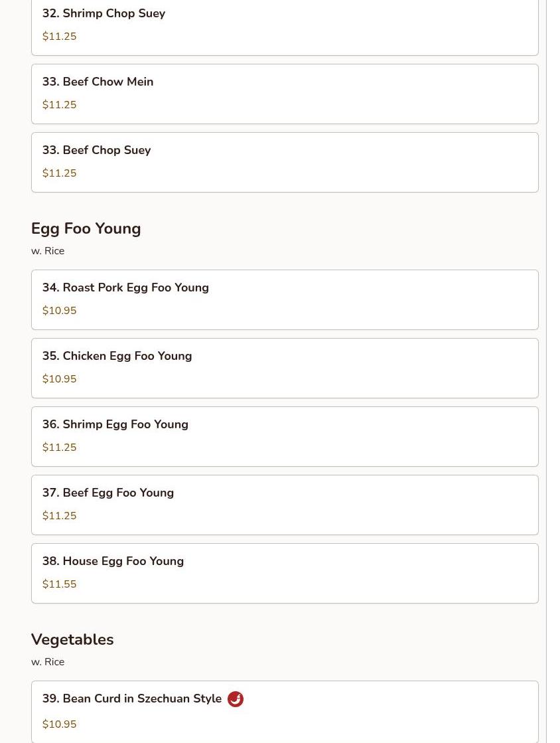Screen dimensions: 560x743
Task: Click the $11.55 House Egg Foo Young price
Action: [60, 584]
